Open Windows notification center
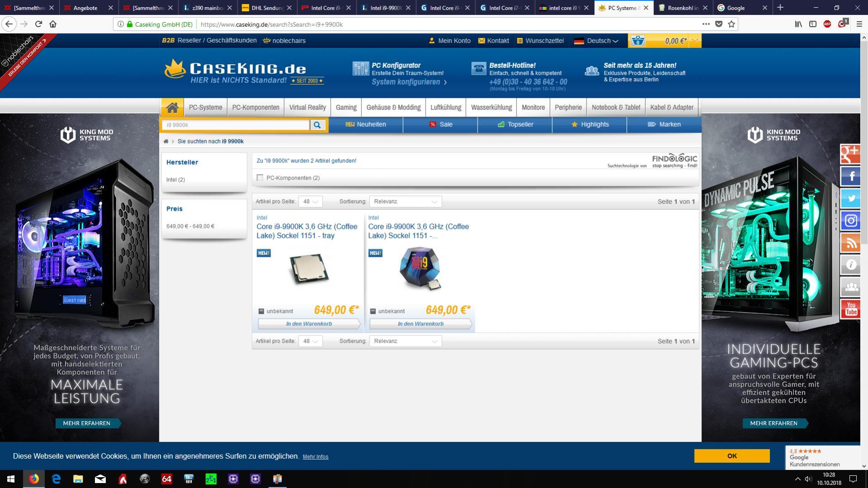 [x=853, y=479]
